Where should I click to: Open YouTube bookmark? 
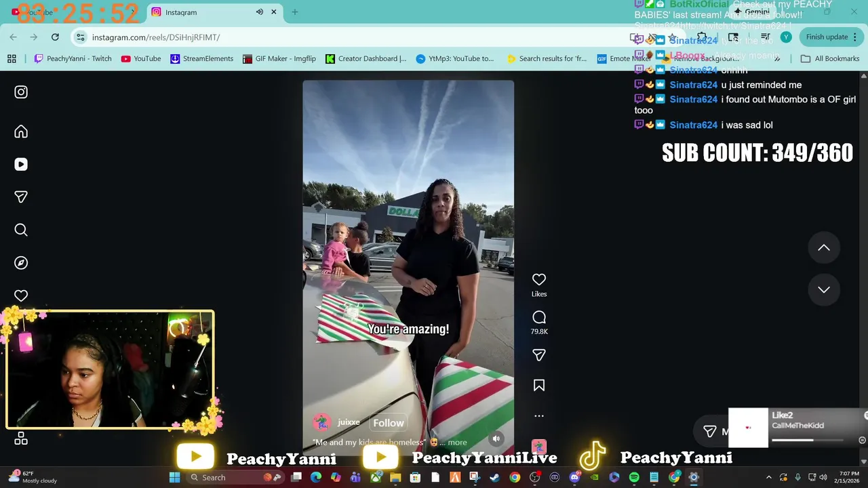pos(141,59)
